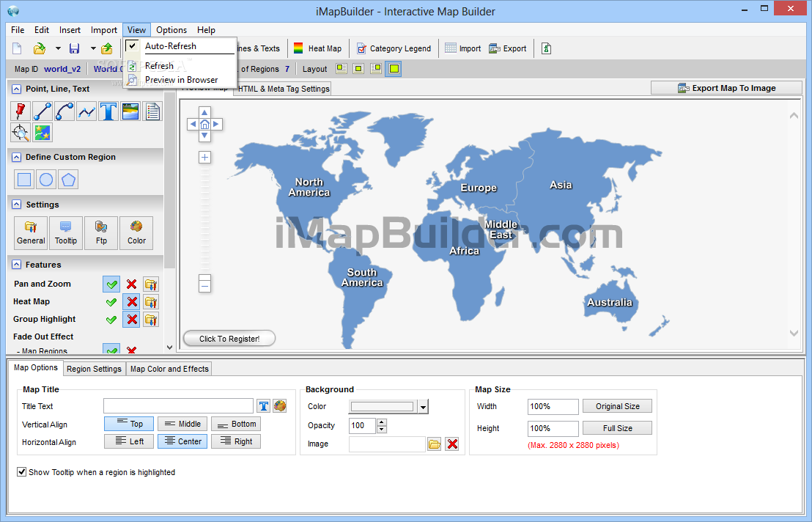Toggle Auto-Refresh checkmark in View menu

(x=133, y=46)
